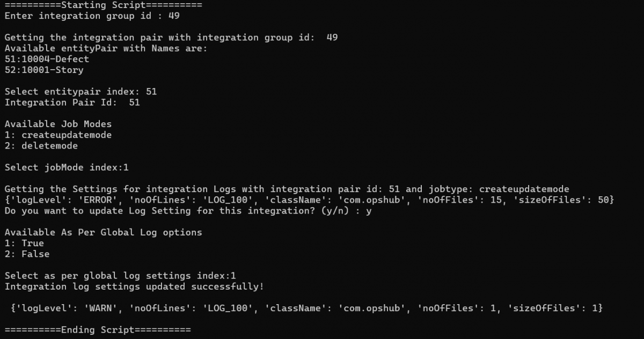Image resolution: width=644 pixels, height=339 pixels.
Task: Click the settings line showing logLevel 'ERROR'
Action: click(x=309, y=200)
